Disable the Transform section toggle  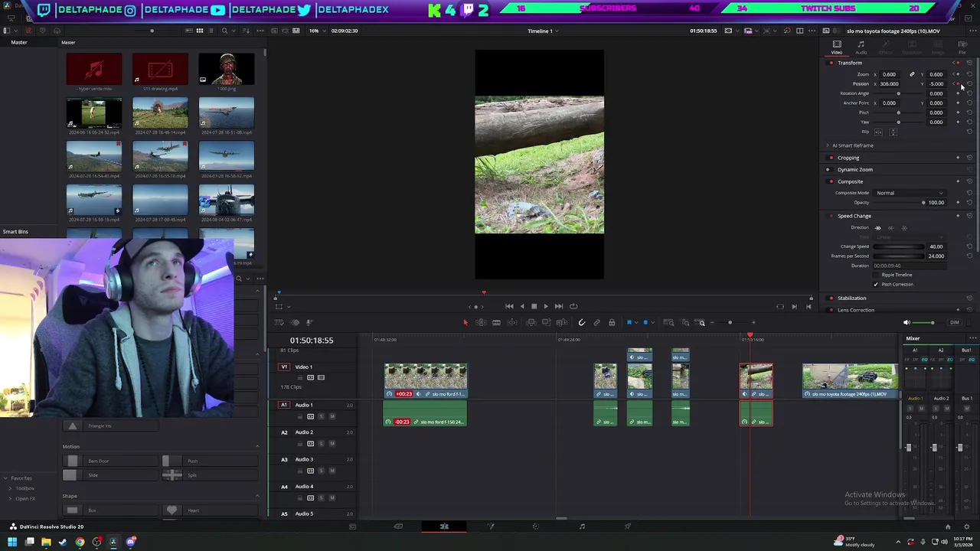830,63
